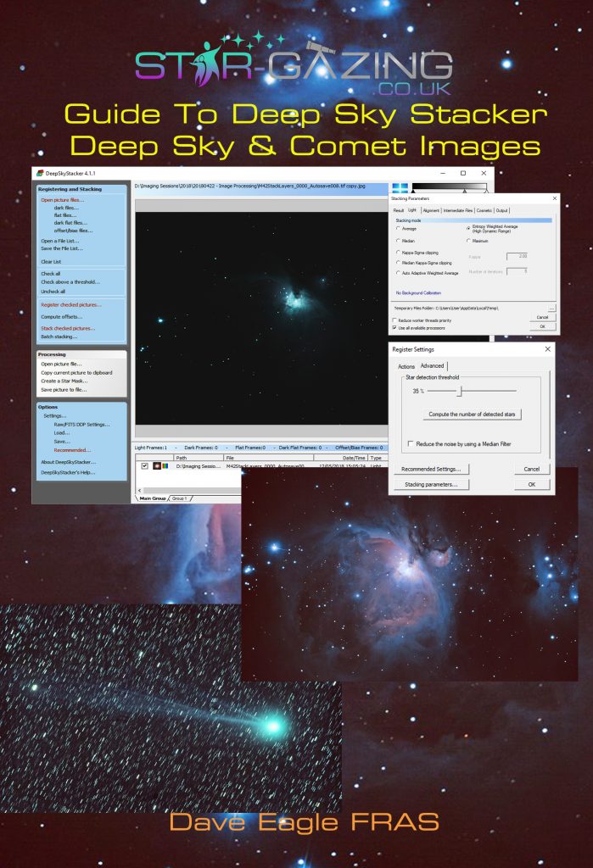Click the DeepSkyStacker app icon in title bar
Screen dimensions: 593x868
pyautogui.click(x=40, y=173)
